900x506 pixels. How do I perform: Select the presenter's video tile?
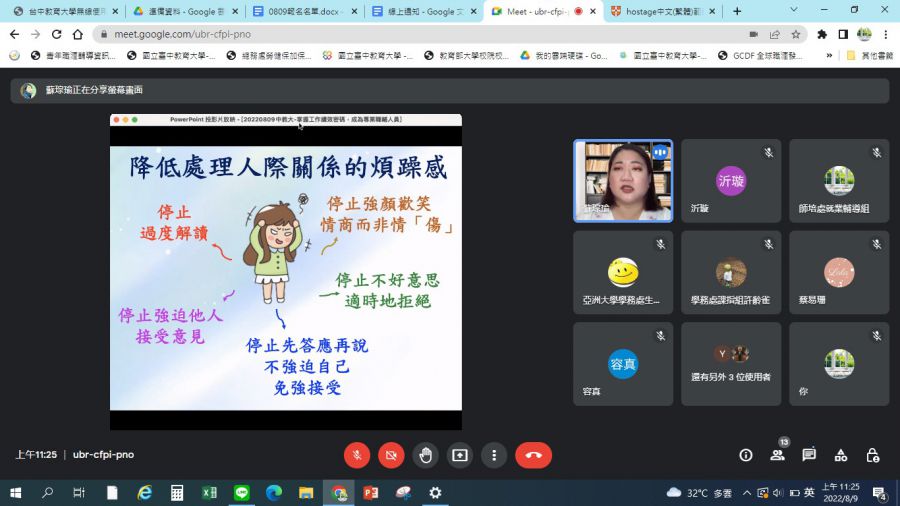622,180
